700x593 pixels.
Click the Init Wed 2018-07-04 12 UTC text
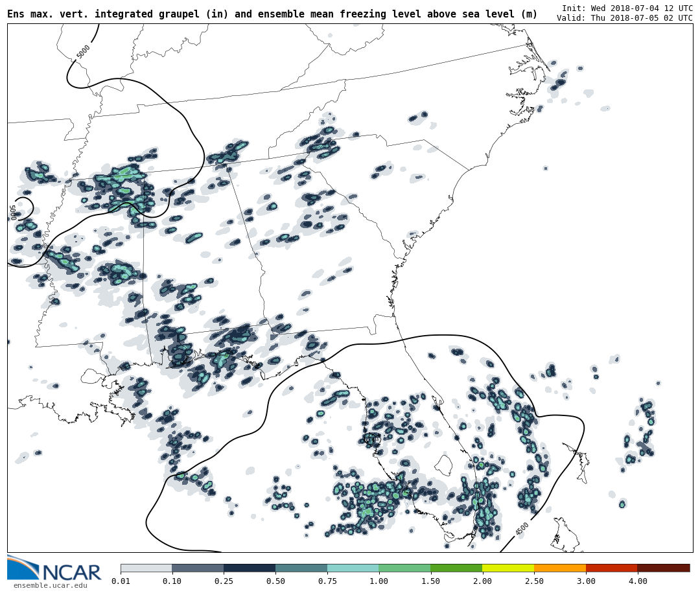[627, 8]
